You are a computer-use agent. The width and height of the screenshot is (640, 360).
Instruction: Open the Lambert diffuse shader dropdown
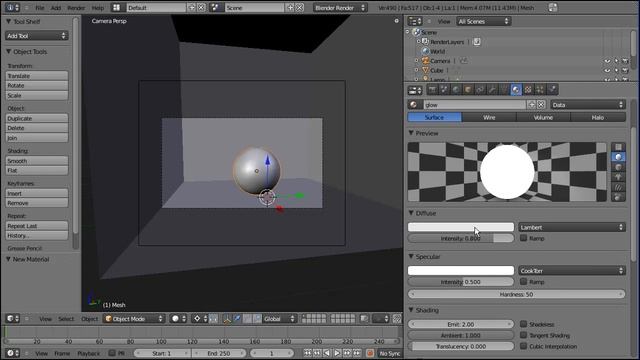[x=572, y=227]
